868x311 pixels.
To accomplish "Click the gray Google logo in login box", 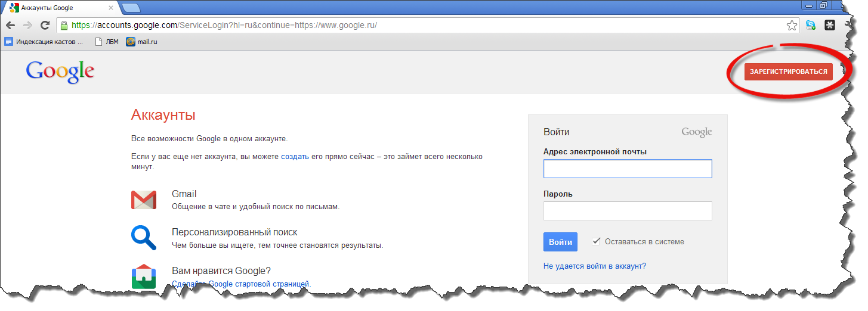I will coord(697,132).
